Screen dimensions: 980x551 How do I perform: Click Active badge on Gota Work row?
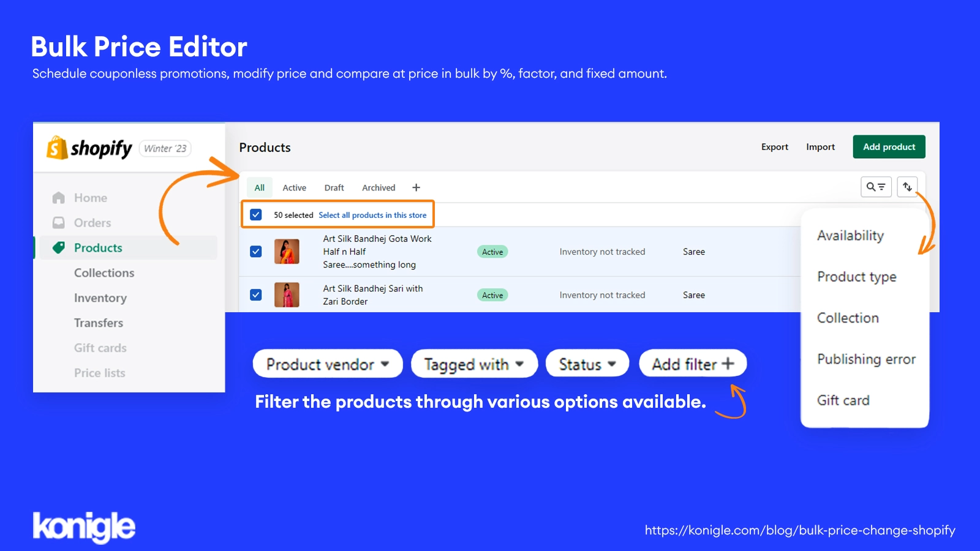click(492, 252)
